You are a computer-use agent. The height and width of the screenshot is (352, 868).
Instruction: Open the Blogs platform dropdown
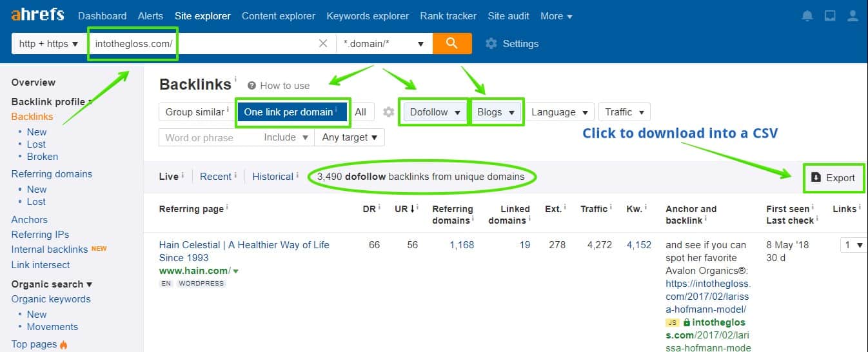tap(496, 112)
